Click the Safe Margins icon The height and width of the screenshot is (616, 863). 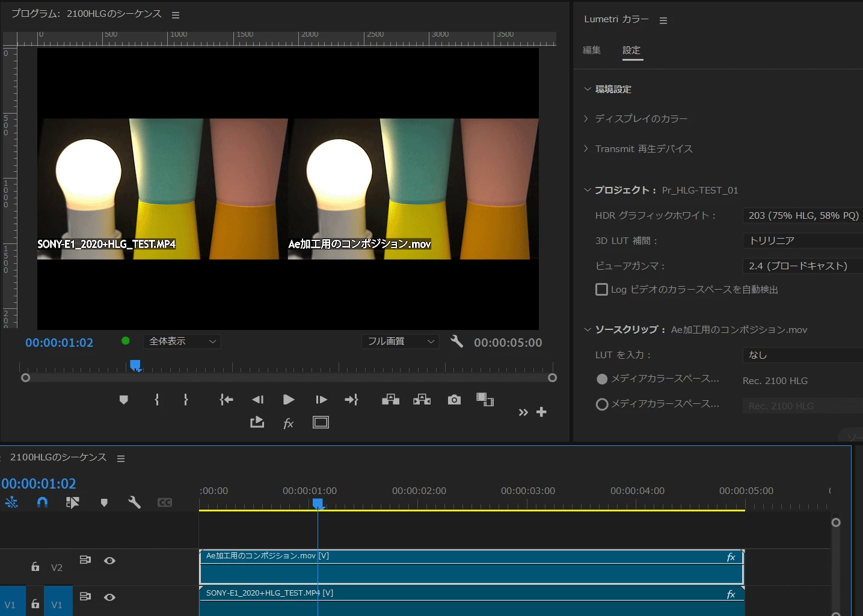pyautogui.click(x=321, y=422)
